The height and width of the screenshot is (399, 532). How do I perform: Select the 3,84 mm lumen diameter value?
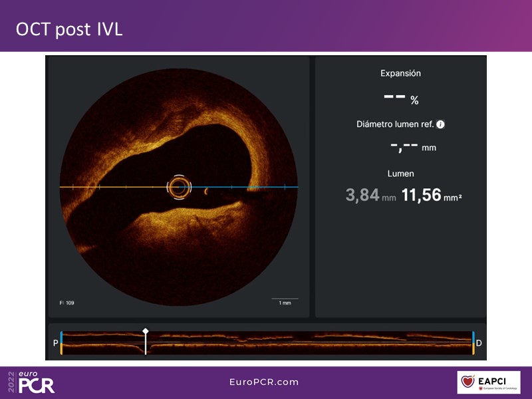coord(362,196)
